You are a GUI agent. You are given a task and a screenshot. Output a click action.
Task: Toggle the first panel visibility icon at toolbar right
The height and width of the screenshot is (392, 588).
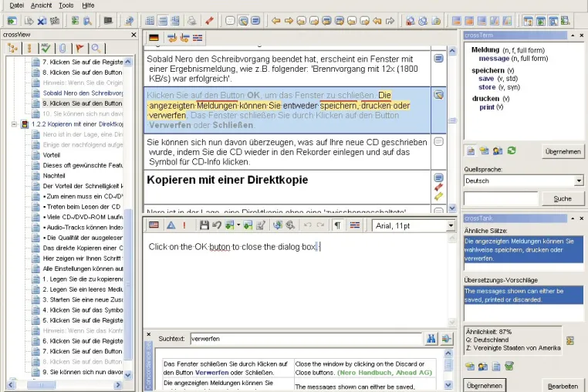tap(528, 21)
